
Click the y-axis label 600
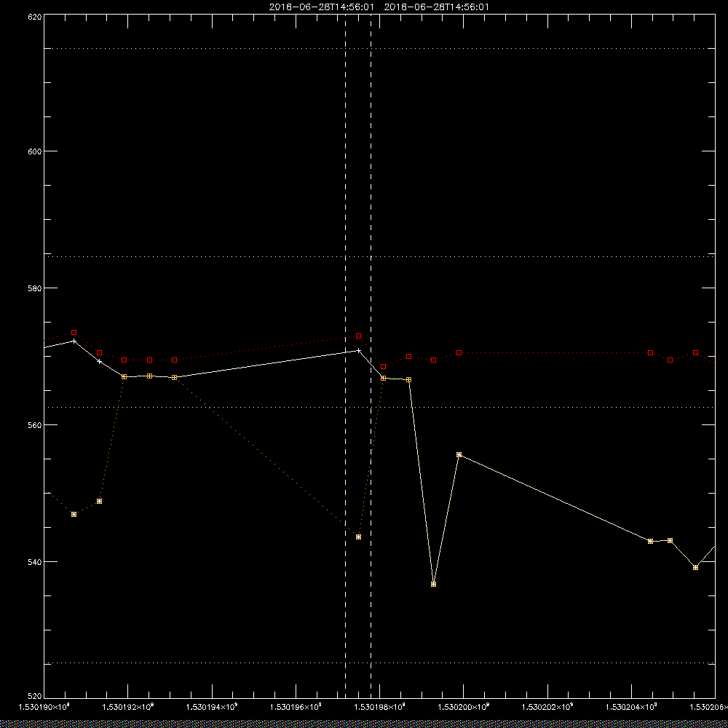pos(35,151)
